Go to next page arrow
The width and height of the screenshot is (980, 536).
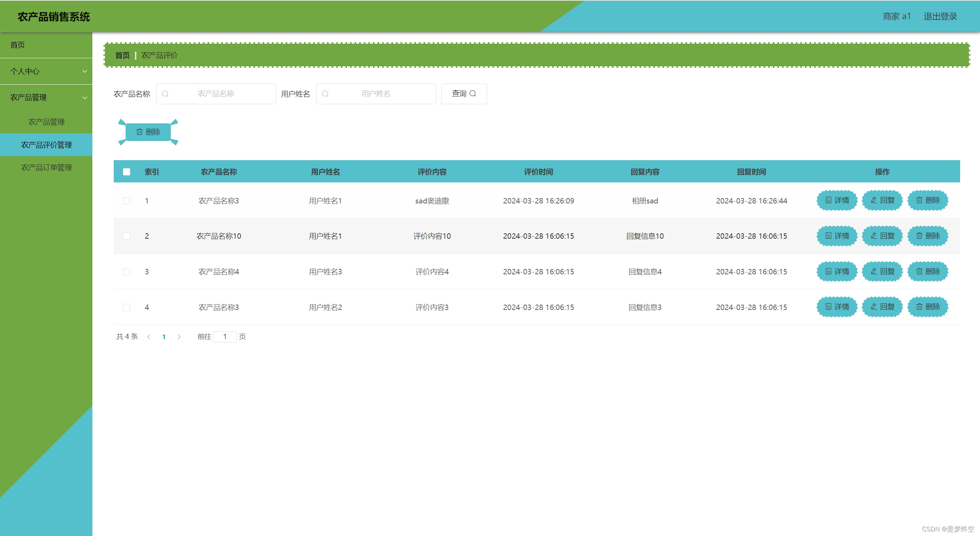tap(179, 337)
